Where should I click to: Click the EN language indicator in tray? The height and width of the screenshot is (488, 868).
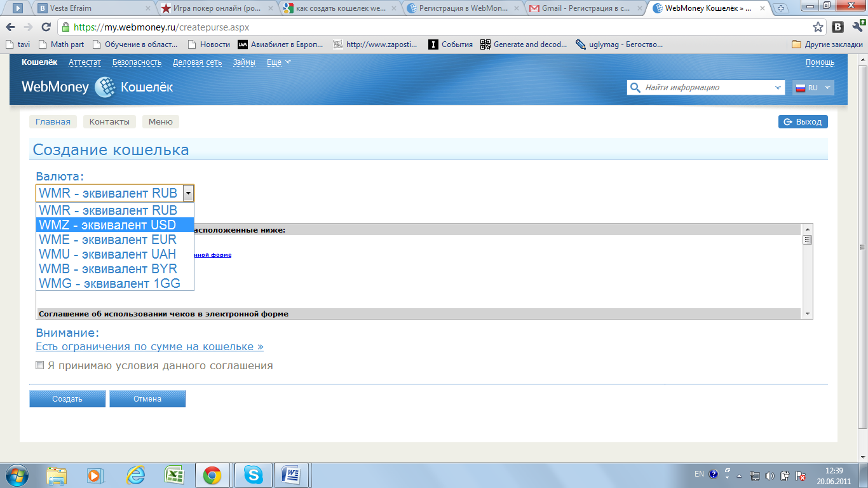click(x=699, y=474)
